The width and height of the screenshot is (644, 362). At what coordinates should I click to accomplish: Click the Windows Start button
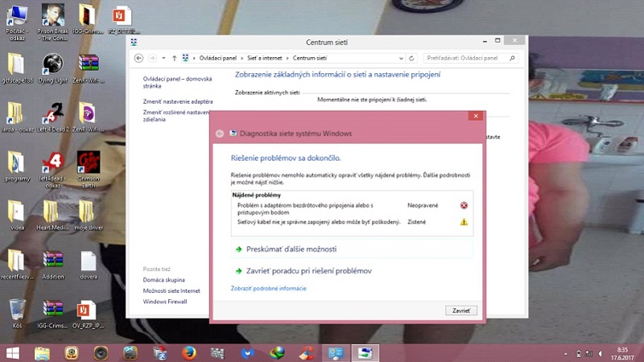coord(13,352)
